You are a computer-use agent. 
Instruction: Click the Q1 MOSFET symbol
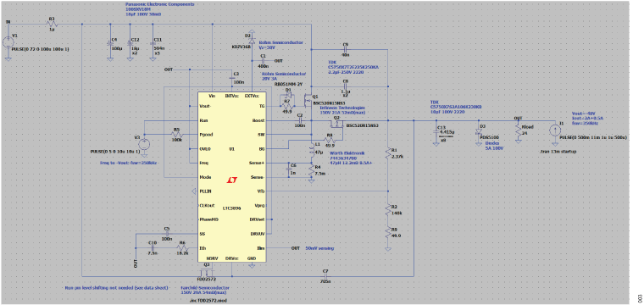tap(308, 99)
